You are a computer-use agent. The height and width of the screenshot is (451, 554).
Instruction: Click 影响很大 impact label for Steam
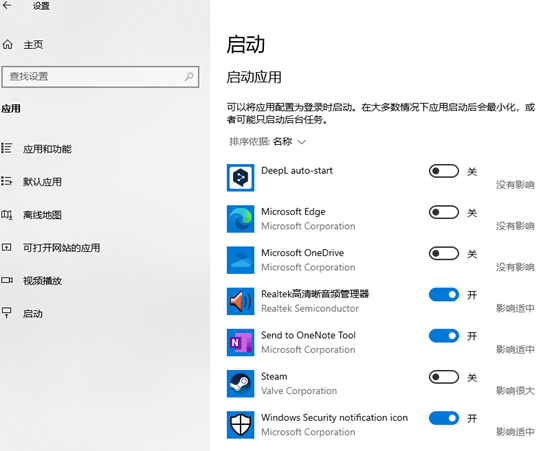515,391
